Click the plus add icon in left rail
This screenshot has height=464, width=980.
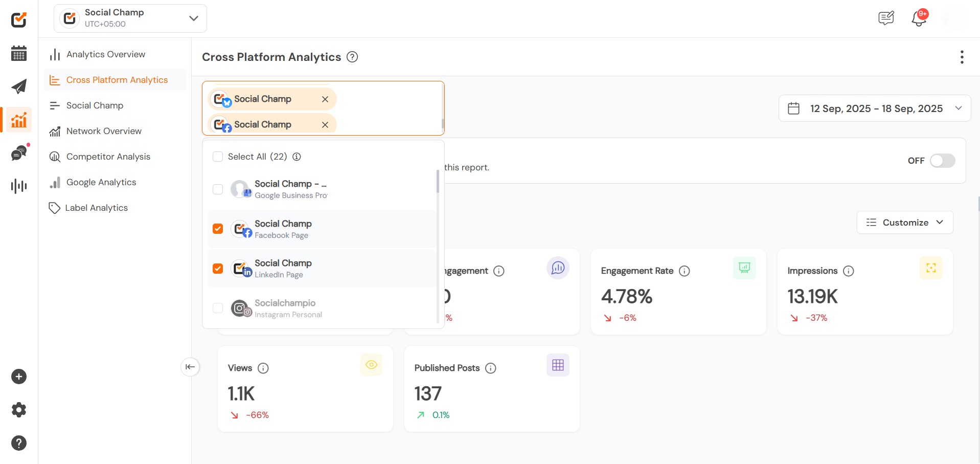point(19,377)
